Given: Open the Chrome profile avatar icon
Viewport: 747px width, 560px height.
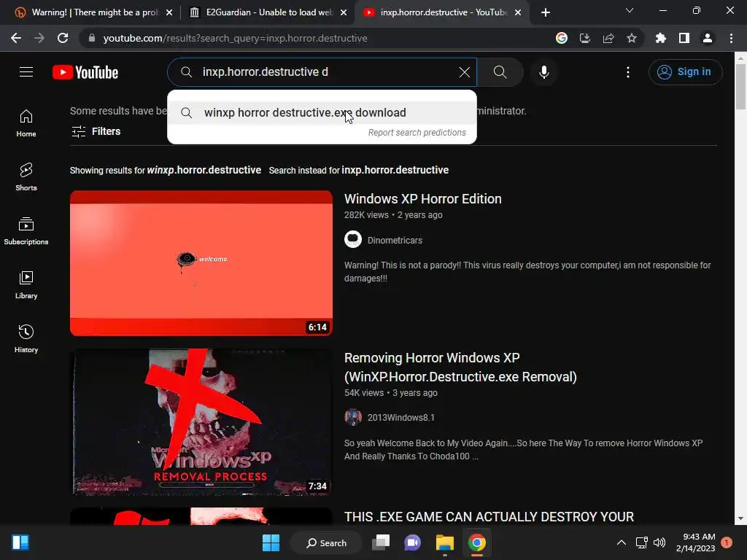Looking at the screenshot, I should (708, 38).
